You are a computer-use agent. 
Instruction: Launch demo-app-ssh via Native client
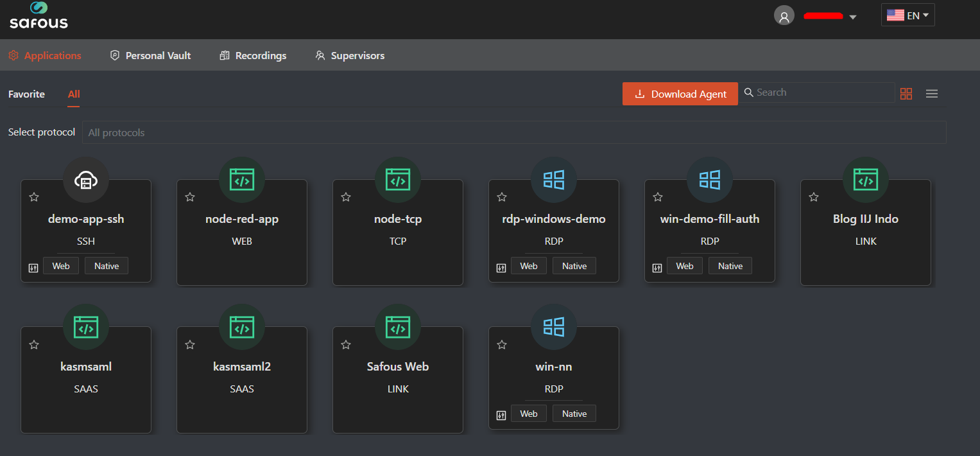pyautogui.click(x=107, y=266)
